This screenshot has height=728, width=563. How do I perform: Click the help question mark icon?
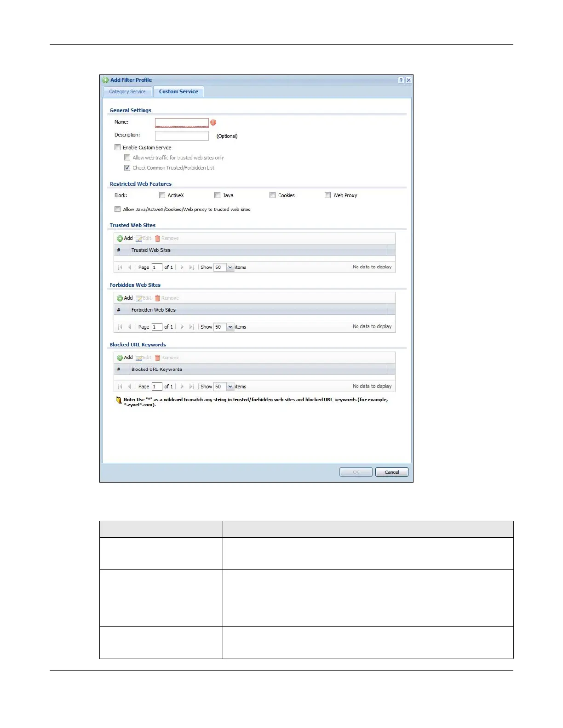[x=401, y=80]
